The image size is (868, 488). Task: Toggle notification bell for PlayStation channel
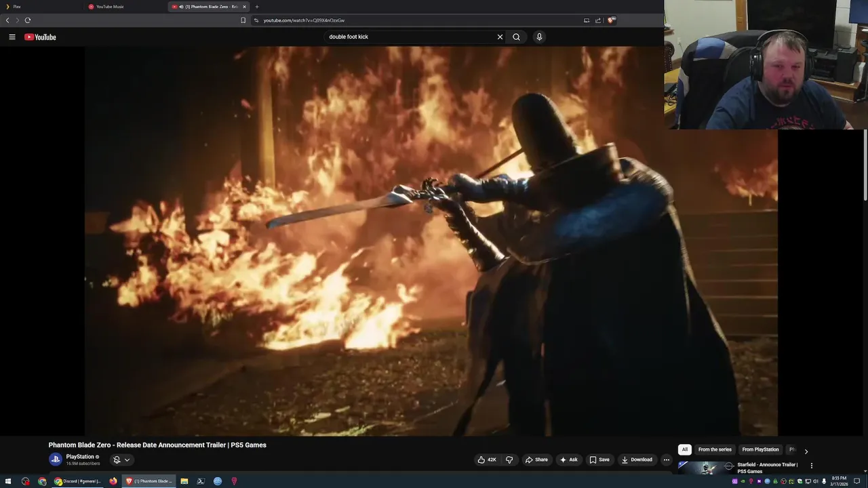click(x=117, y=460)
